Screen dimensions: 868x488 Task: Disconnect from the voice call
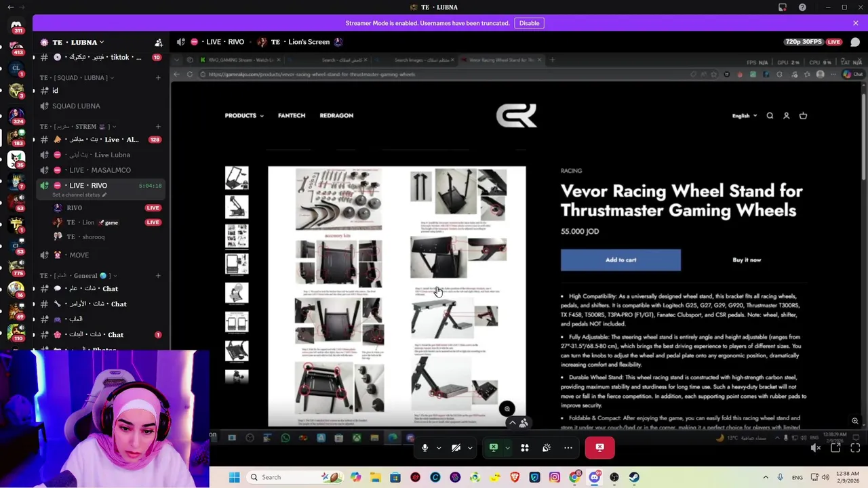pos(599,448)
